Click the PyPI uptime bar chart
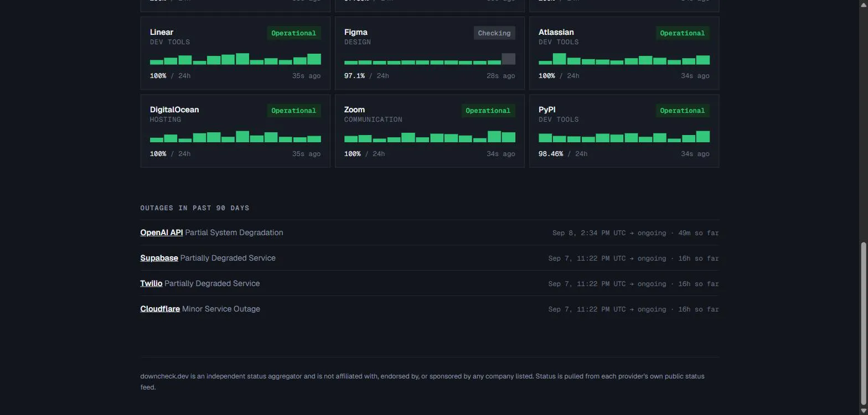868x415 pixels. (624, 137)
